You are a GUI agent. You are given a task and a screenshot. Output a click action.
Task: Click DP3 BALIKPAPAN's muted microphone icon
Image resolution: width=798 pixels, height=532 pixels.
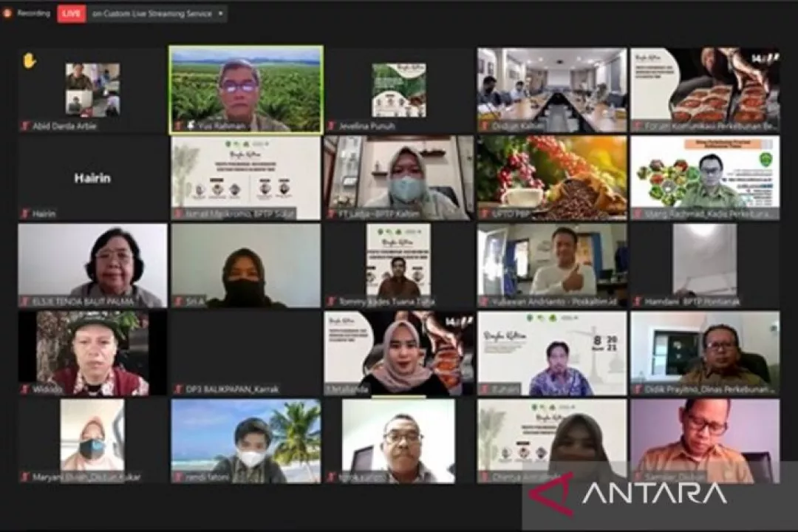pyautogui.click(x=178, y=389)
